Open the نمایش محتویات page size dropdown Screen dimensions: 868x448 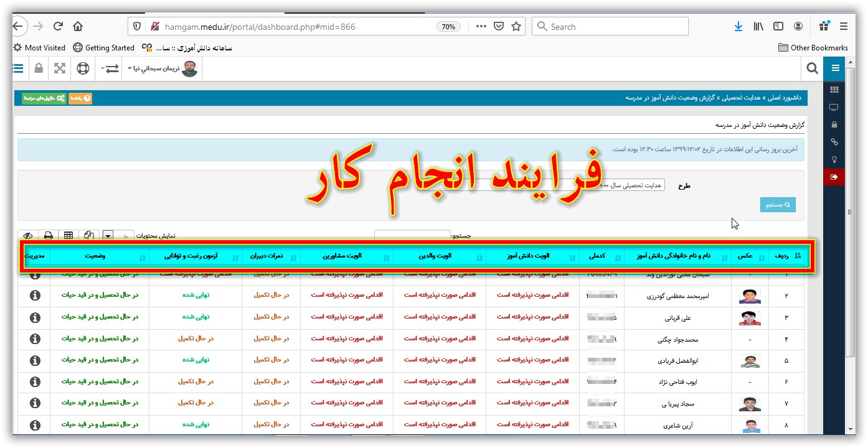[108, 236]
